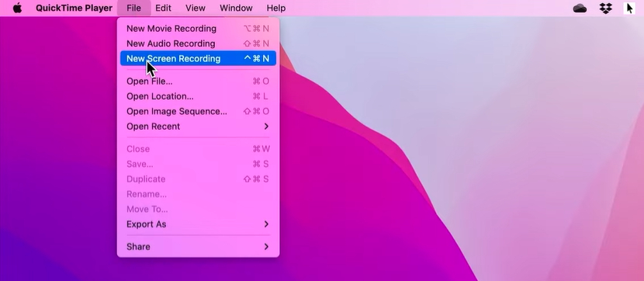Open the Help menu
644x281 pixels.
276,8
